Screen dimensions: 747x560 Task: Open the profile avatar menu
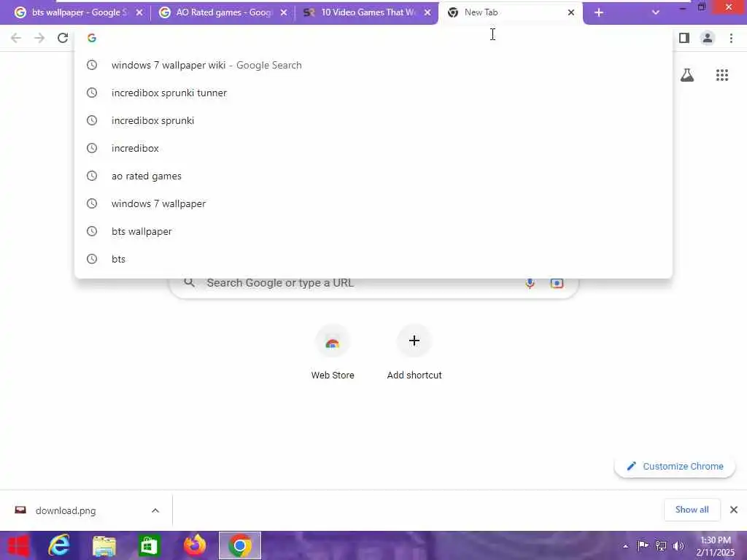point(708,38)
